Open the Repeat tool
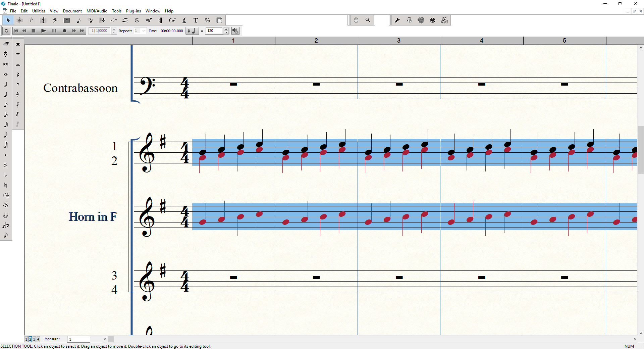The width and height of the screenshot is (644, 349). [x=160, y=20]
